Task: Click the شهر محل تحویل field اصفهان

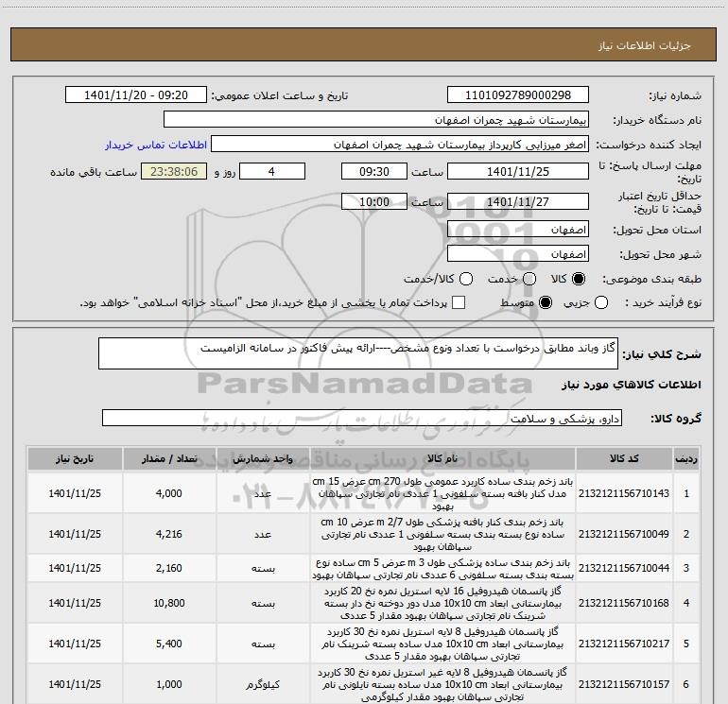Action: [x=518, y=253]
